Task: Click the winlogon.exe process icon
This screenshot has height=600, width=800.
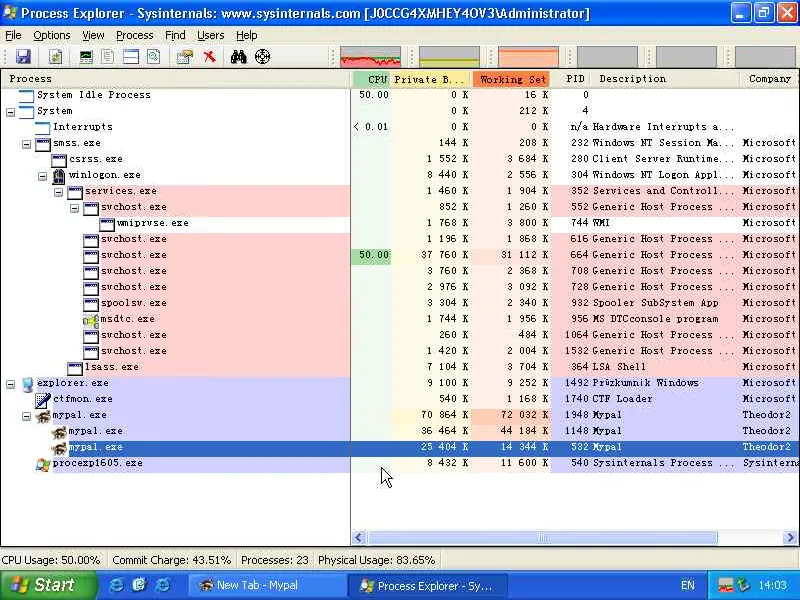Action: [59, 176]
